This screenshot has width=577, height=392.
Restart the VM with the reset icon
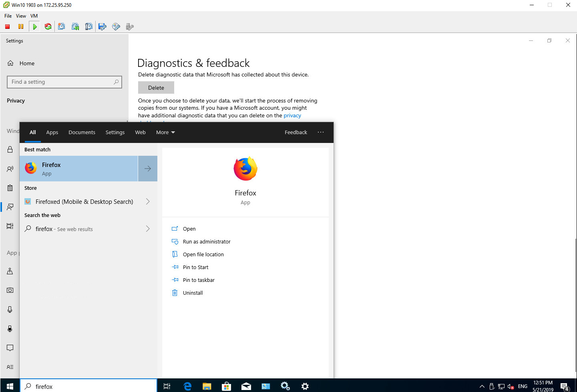48,26
